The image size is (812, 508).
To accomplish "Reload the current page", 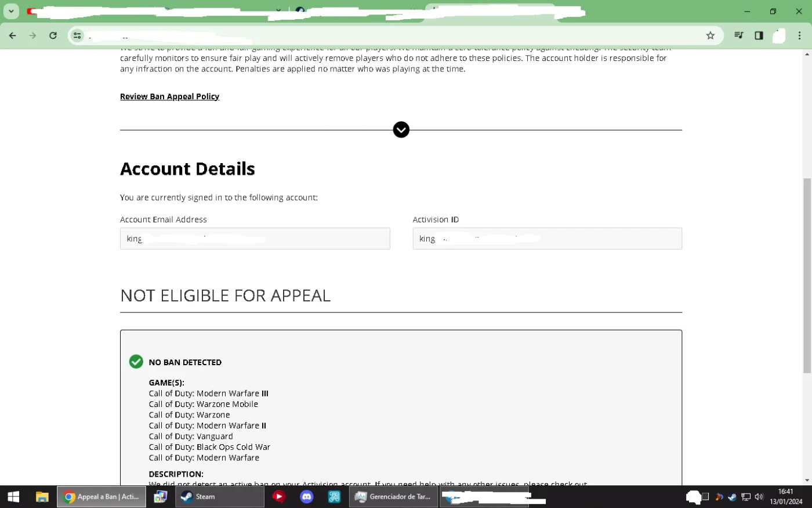I will (53, 35).
